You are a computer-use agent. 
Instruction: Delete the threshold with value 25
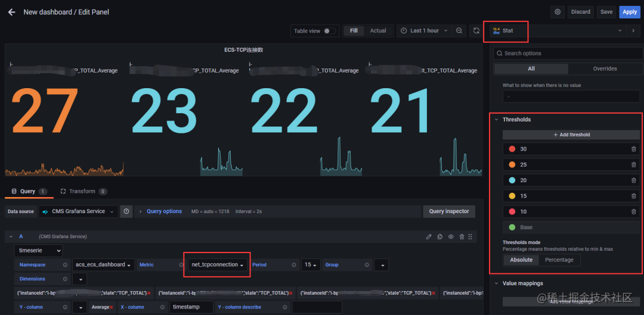click(633, 165)
